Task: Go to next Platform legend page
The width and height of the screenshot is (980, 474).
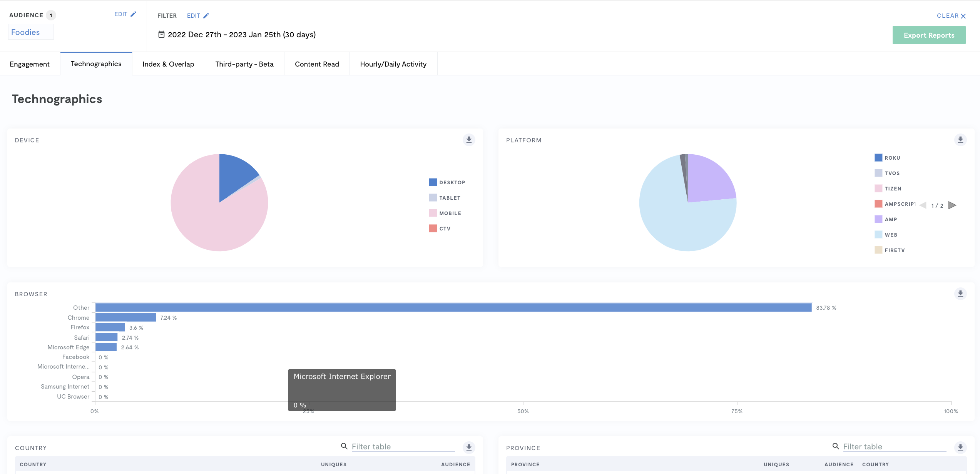Action: 952,205
